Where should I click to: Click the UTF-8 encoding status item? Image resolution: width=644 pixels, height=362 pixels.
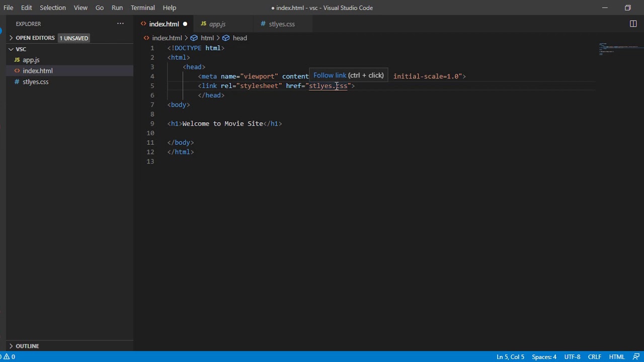pos(572,356)
